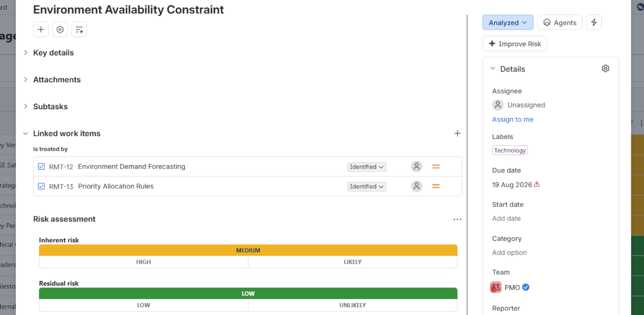Click the task type icon for RMT-12
Viewport: 644px width, 315px height.
(x=41, y=167)
